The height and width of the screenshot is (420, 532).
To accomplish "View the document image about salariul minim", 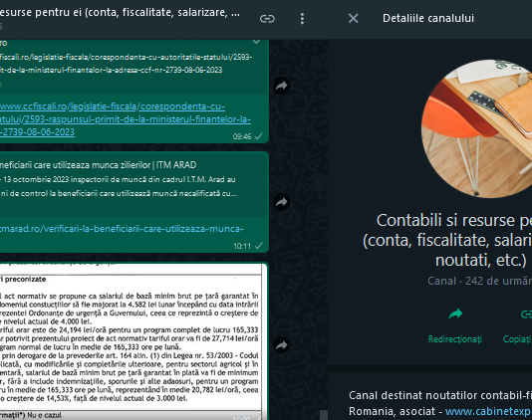I will (x=133, y=341).
